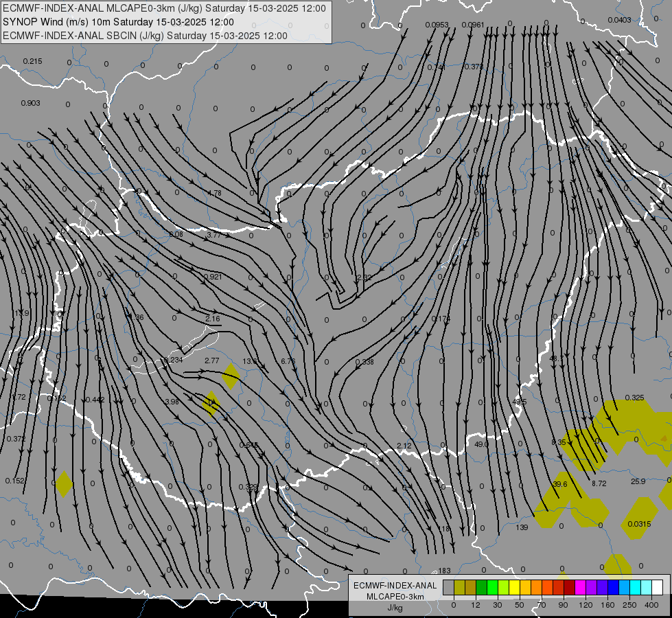Click the map value 139
This screenshot has height=618, width=672.
pyautogui.click(x=522, y=527)
